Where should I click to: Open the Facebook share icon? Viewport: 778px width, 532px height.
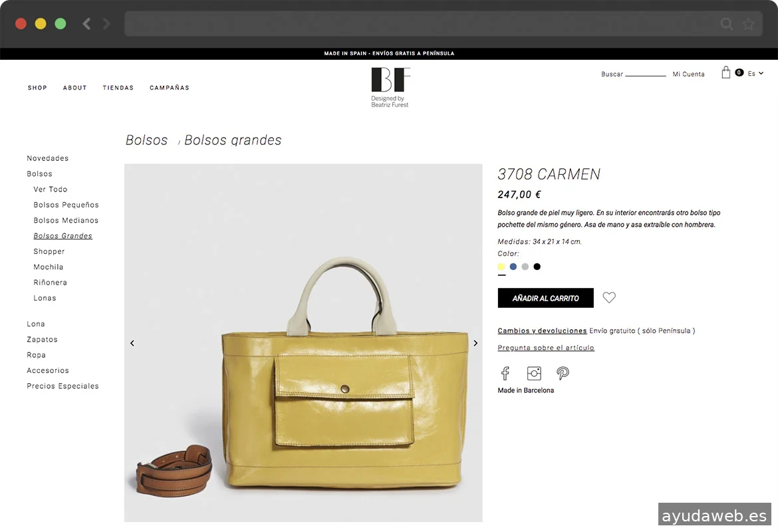[505, 373]
